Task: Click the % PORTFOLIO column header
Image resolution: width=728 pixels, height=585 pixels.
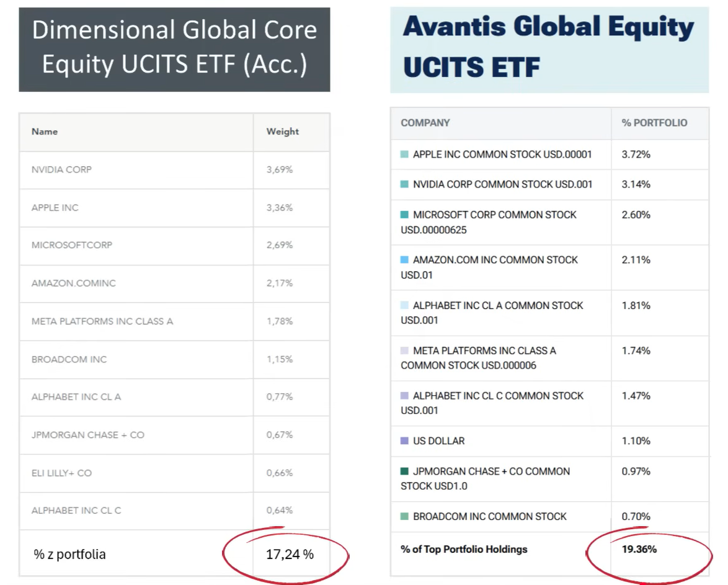Action: [654, 123]
